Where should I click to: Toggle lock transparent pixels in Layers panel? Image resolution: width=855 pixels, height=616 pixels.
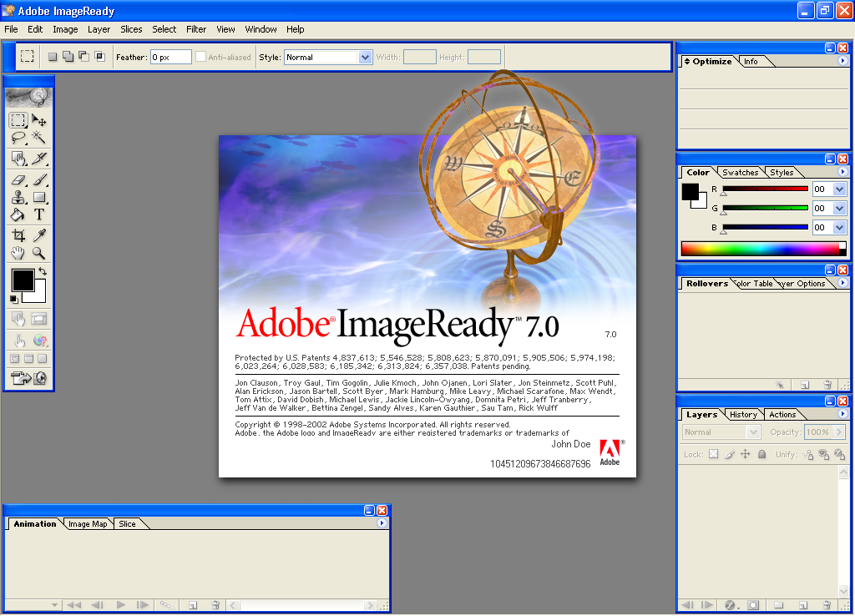[713, 454]
